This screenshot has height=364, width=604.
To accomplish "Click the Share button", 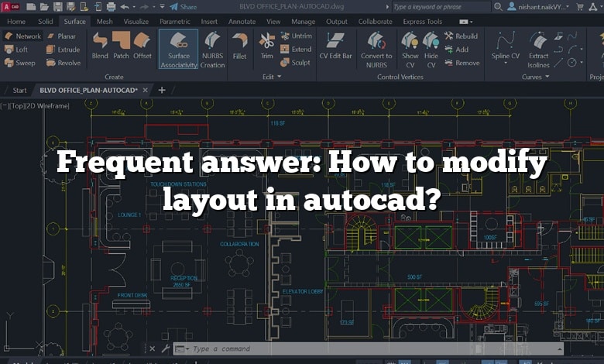I will click(184, 6).
